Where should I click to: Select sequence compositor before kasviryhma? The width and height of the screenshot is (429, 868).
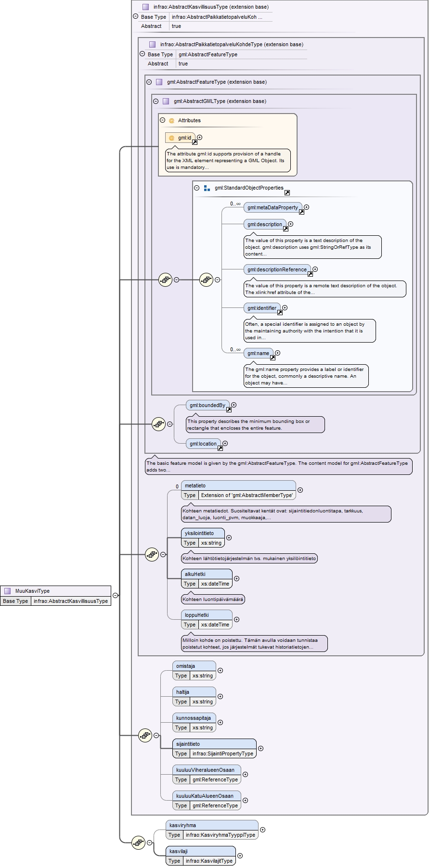coord(138,842)
